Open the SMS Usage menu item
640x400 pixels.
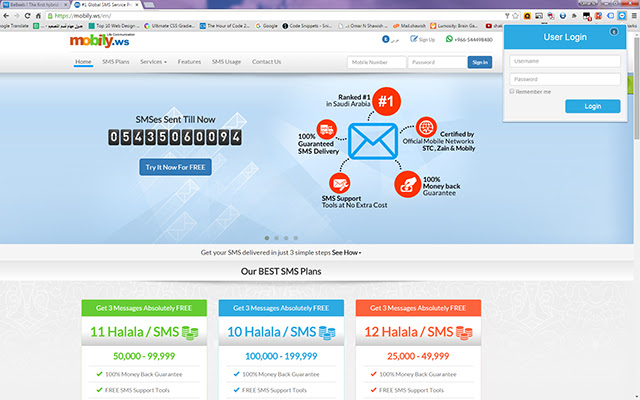pos(226,62)
